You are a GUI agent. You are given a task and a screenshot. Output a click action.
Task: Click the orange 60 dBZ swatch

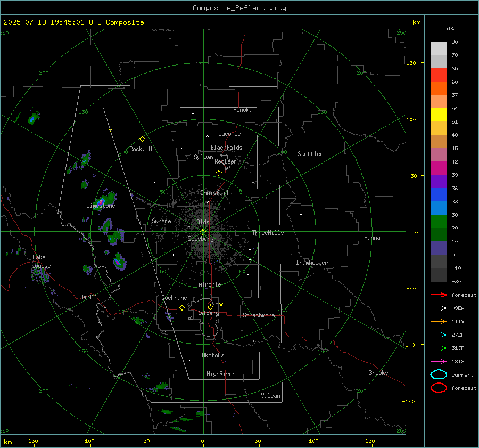(x=439, y=88)
